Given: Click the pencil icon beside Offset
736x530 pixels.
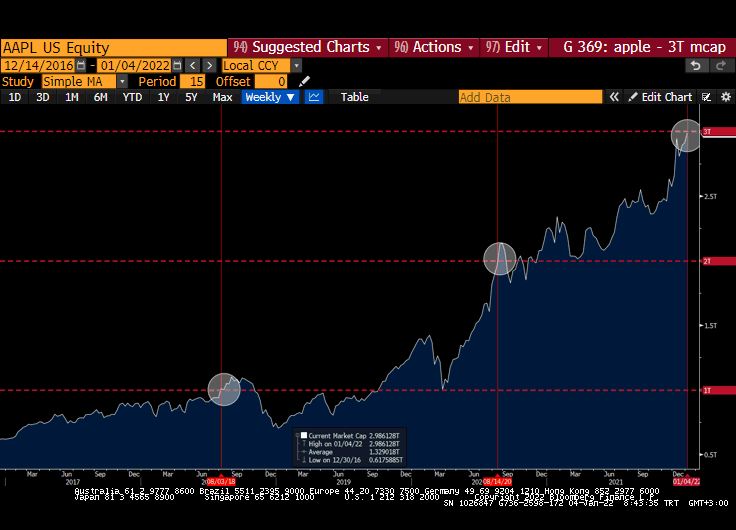Looking at the screenshot, I should pos(304,81).
